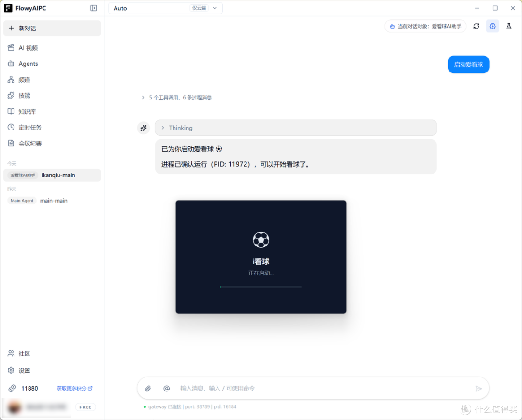
Task: Maximize the FlowyAIPC window
Action: pyautogui.click(x=495, y=8)
